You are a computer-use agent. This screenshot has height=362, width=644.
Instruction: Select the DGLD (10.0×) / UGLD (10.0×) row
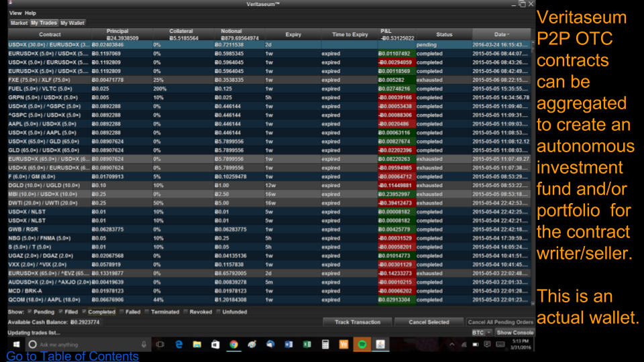[269, 186]
